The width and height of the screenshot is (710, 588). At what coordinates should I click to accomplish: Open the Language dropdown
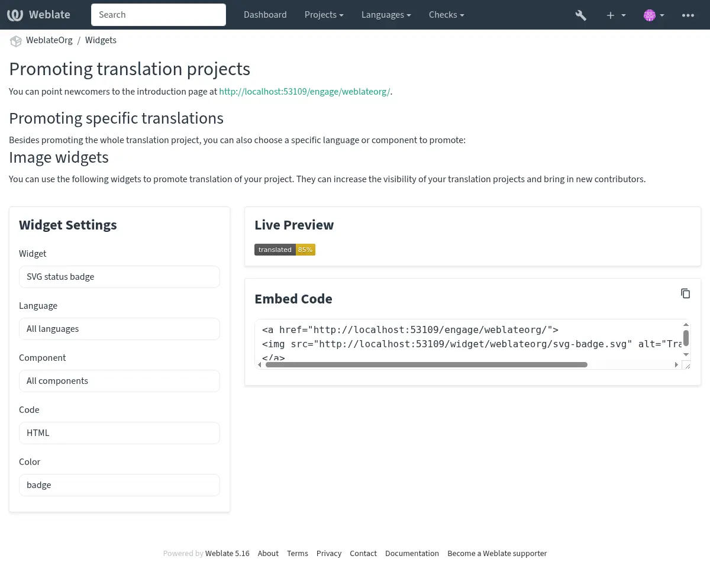(x=120, y=329)
